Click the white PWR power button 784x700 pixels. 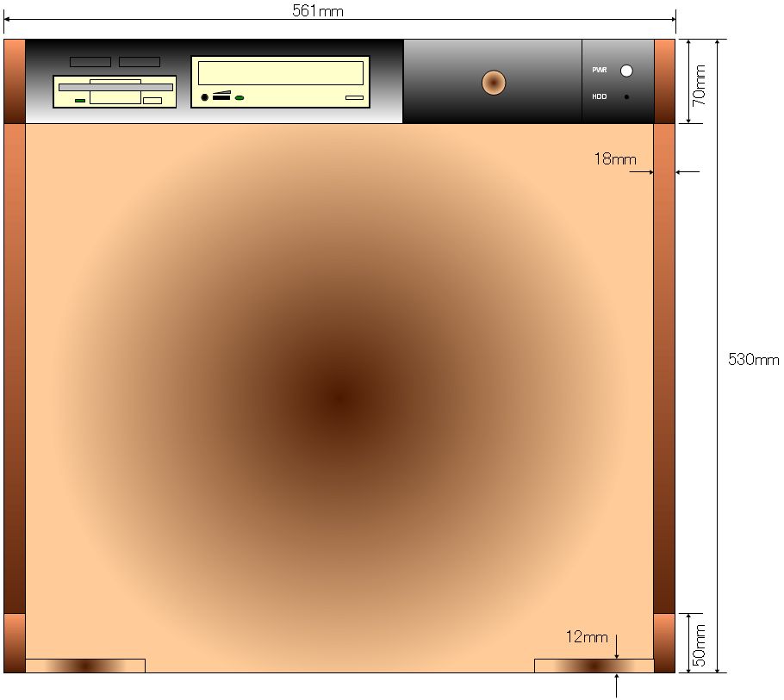(626, 71)
